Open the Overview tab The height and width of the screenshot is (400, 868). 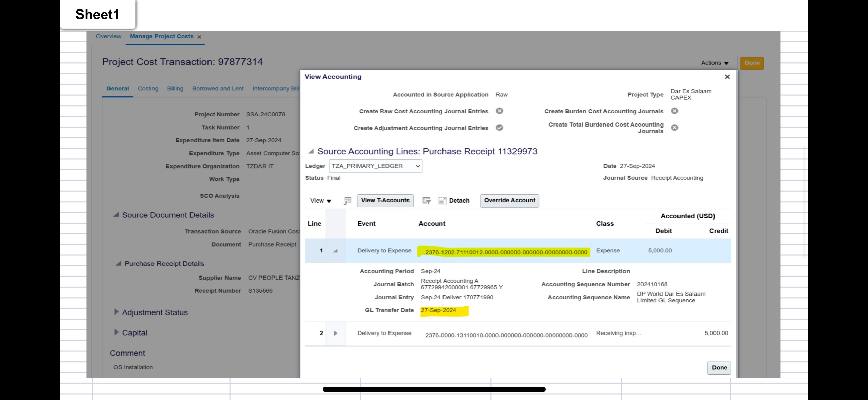(108, 36)
